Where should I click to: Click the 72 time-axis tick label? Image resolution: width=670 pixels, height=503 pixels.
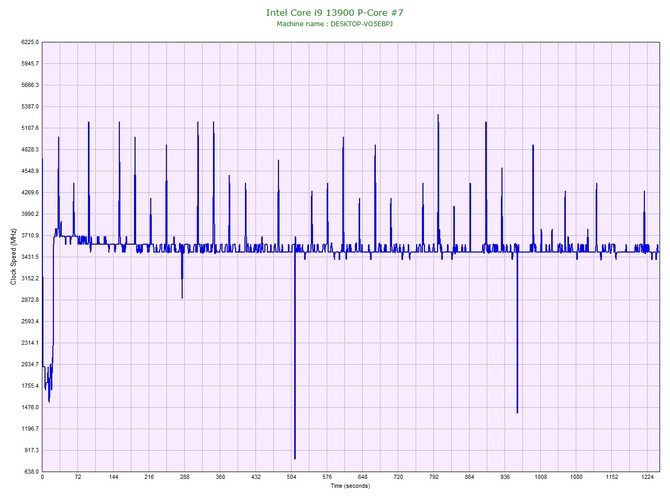coord(78,477)
